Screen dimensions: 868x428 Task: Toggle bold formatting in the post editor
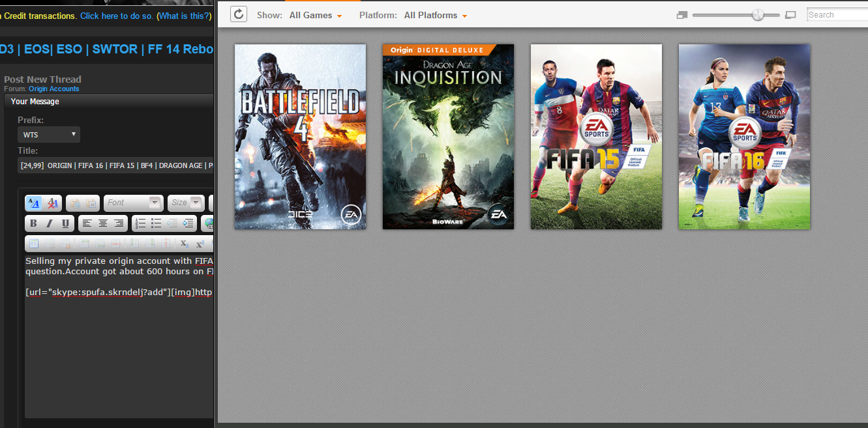coord(33,223)
